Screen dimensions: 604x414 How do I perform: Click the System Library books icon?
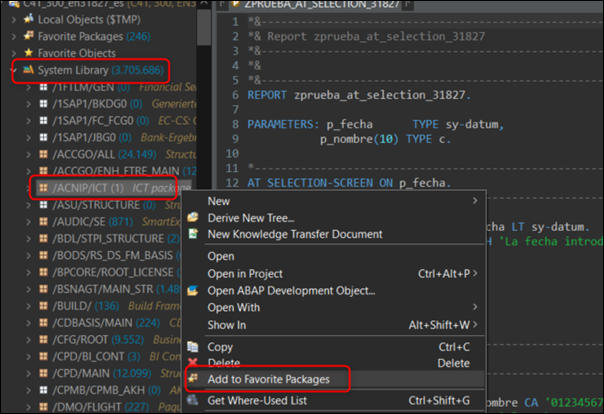28,69
